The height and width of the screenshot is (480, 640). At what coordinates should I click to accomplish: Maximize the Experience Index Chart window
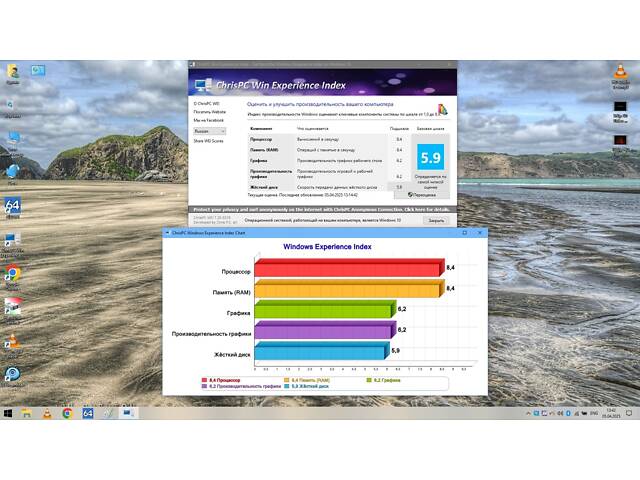click(464, 233)
